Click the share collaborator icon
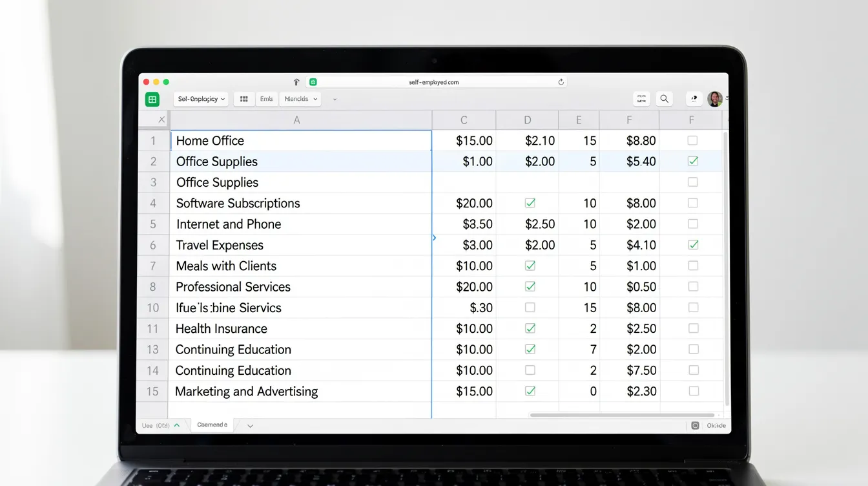Viewport: 868px width, 486px height. coord(694,99)
